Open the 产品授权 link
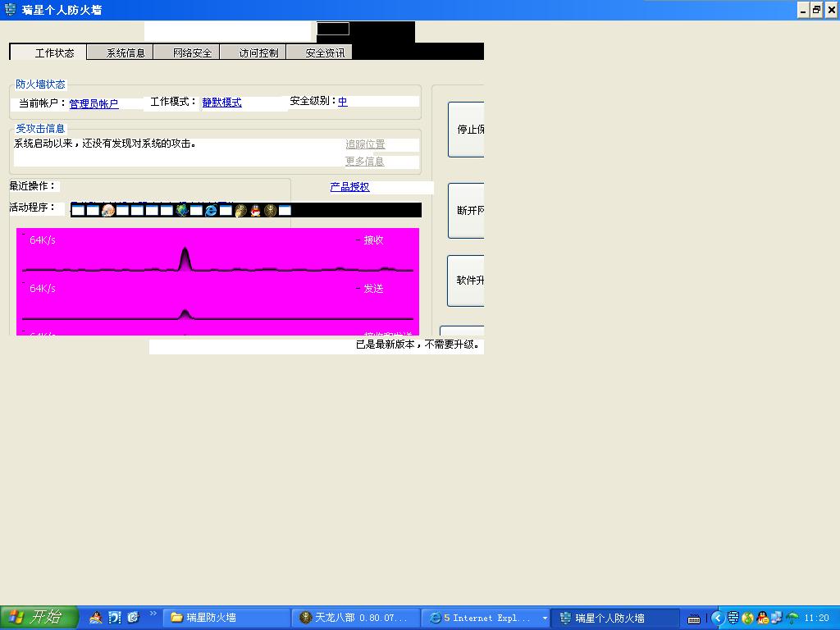The image size is (840, 630). pos(349,187)
